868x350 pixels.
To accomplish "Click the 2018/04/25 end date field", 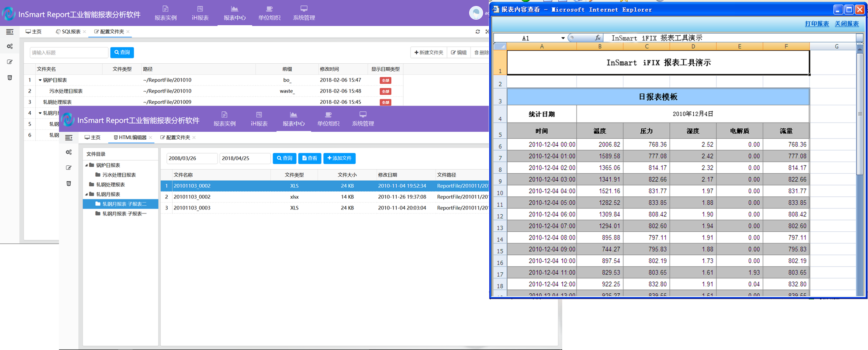I will pyautogui.click(x=245, y=158).
